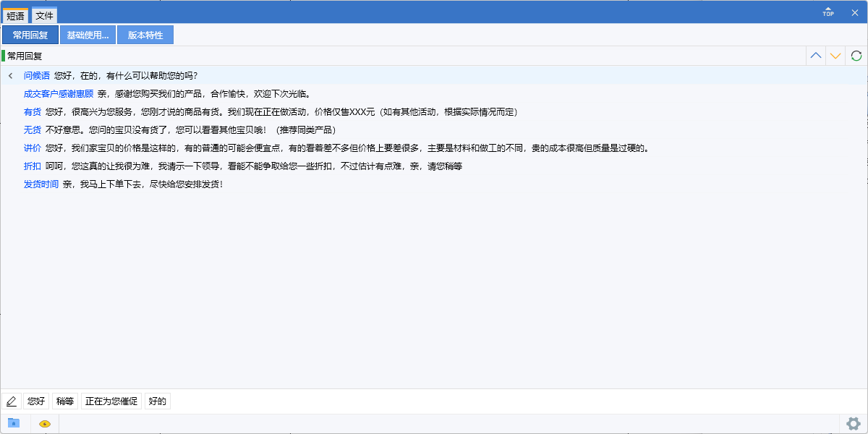The width and height of the screenshot is (868, 434).
Task: Collapse the list with the left arrow icon
Action: pos(10,75)
